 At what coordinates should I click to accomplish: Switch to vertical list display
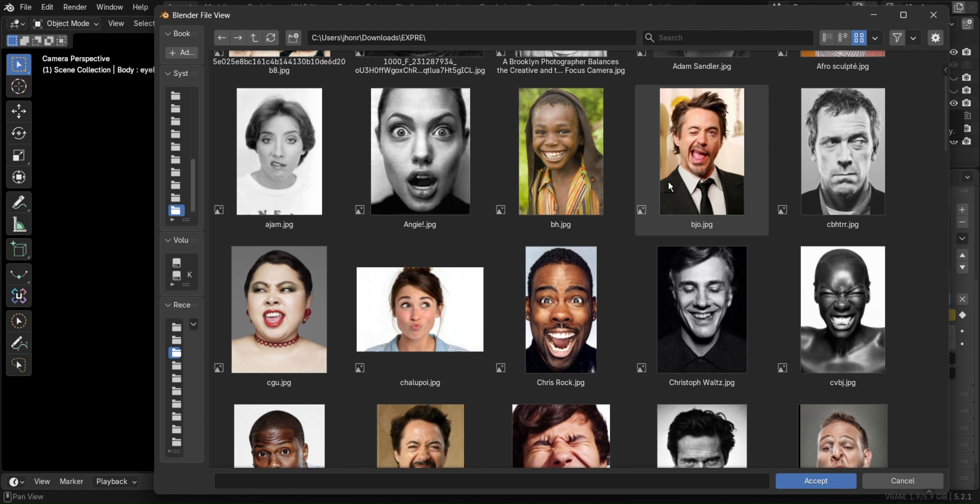tap(827, 38)
